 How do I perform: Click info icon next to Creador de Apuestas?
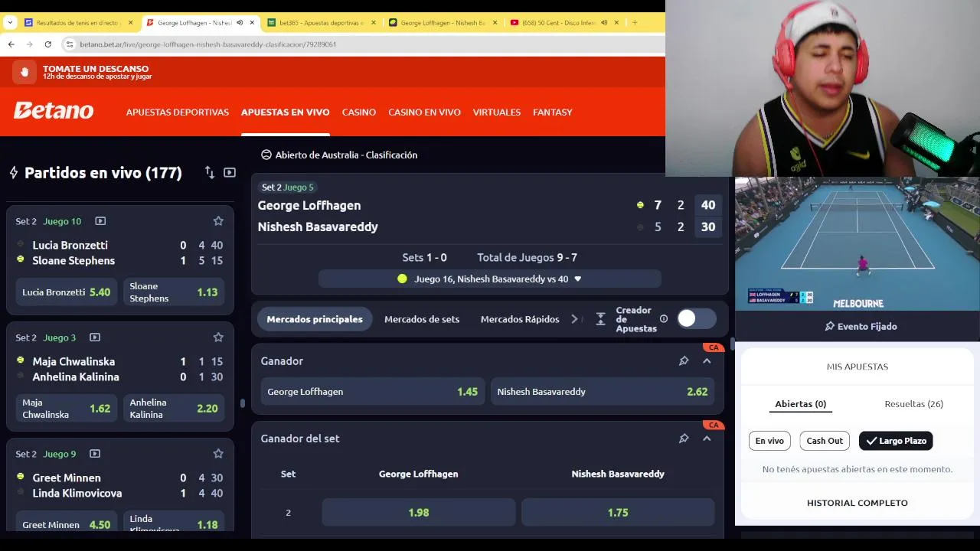pyautogui.click(x=664, y=319)
